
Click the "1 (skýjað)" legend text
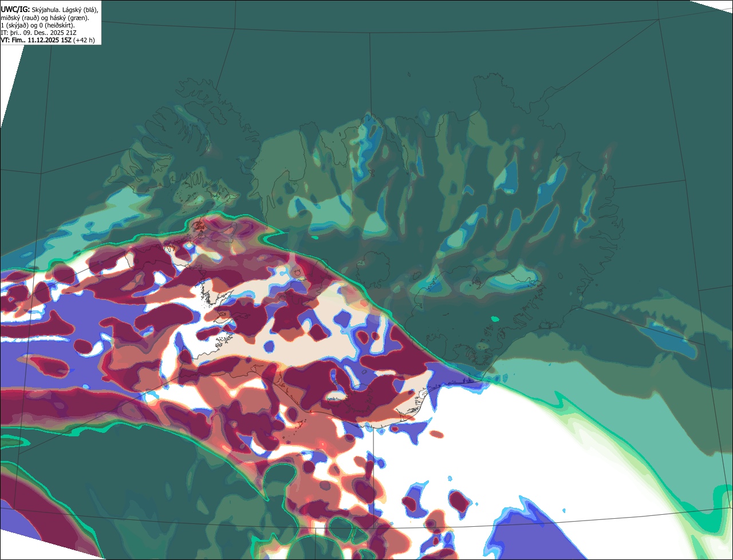click(14, 26)
